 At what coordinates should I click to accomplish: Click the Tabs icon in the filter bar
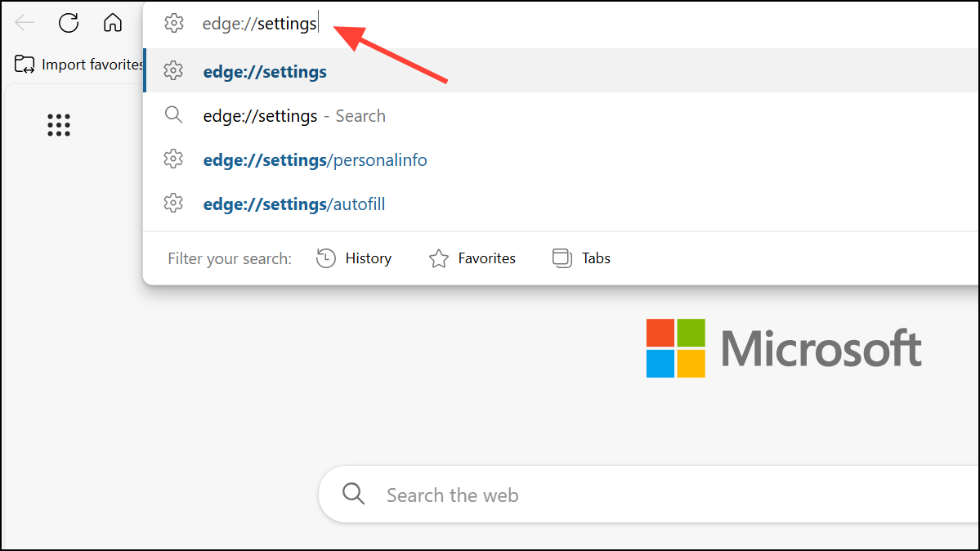point(562,258)
